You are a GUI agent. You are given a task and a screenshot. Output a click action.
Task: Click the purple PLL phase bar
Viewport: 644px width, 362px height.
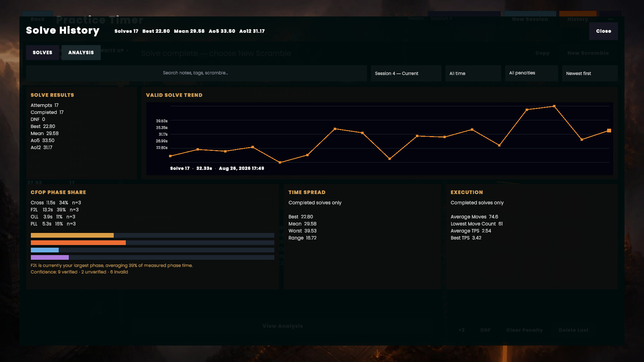[50, 257]
